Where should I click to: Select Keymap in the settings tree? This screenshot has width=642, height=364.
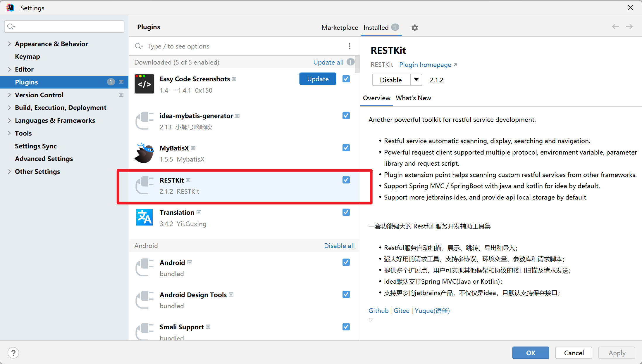point(27,56)
